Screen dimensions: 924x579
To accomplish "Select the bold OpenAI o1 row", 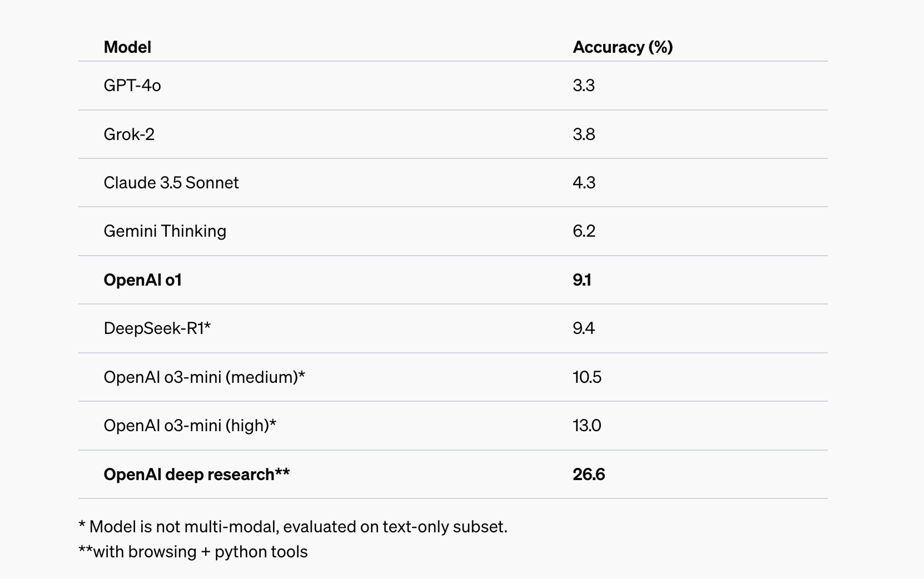I will point(453,280).
